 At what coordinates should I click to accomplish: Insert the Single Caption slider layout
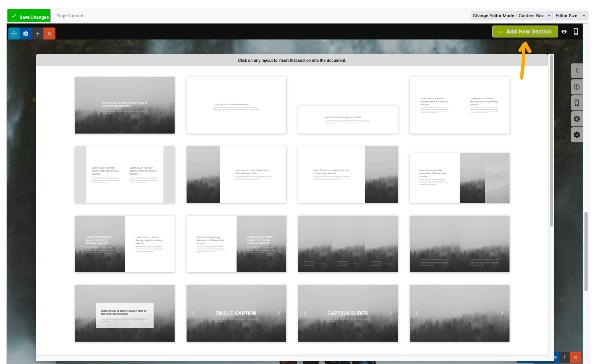tap(236, 313)
